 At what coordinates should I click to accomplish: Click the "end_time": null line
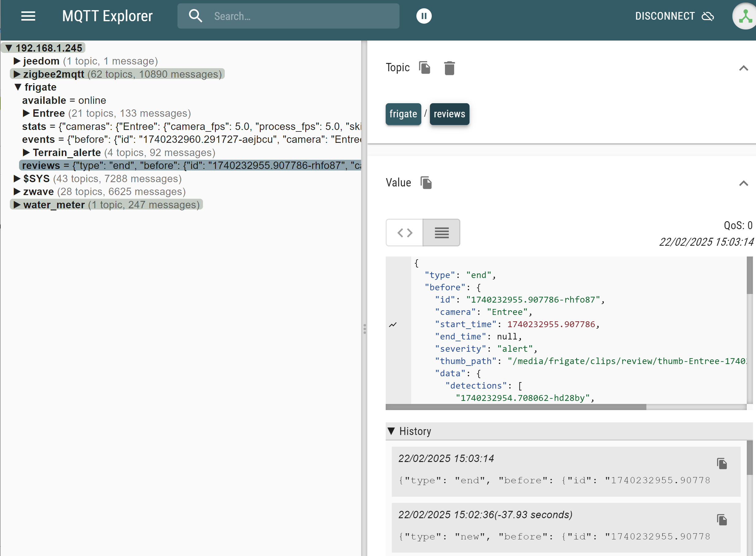click(x=478, y=337)
